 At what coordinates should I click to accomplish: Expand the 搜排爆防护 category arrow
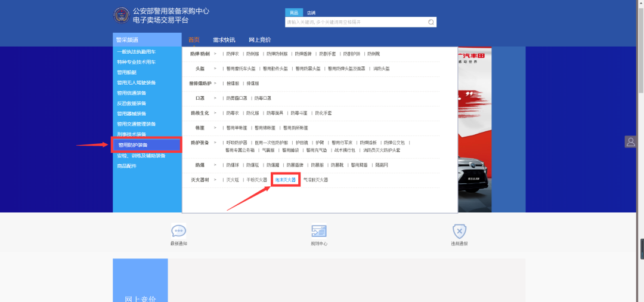click(215, 84)
